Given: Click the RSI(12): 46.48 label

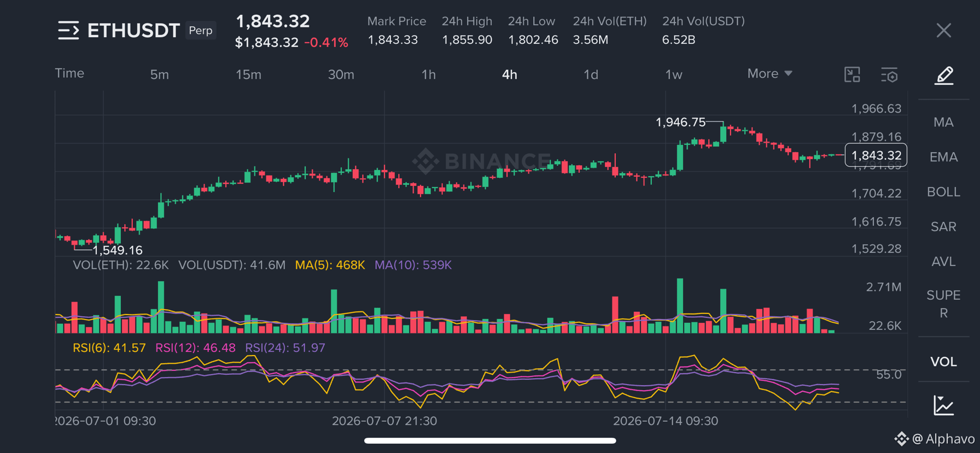Looking at the screenshot, I should click(195, 348).
